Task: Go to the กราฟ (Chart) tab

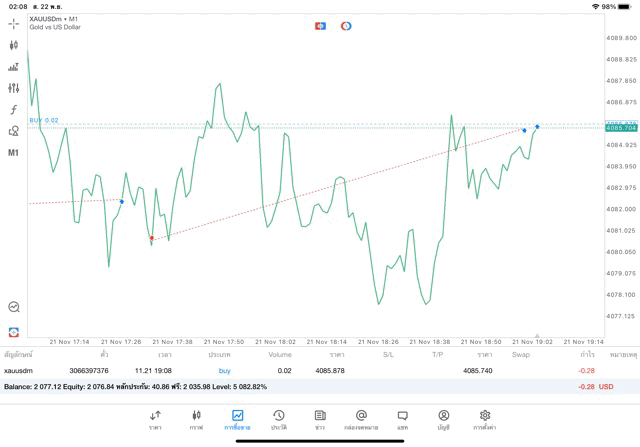Action: [196, 419]
